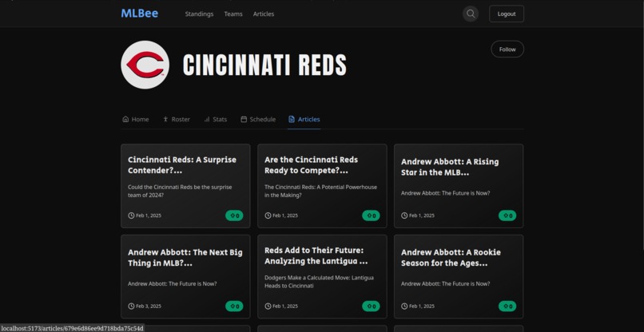
Task: Click clock icon on 'A Rising Star' card
Action: click(x=404, y=215)
